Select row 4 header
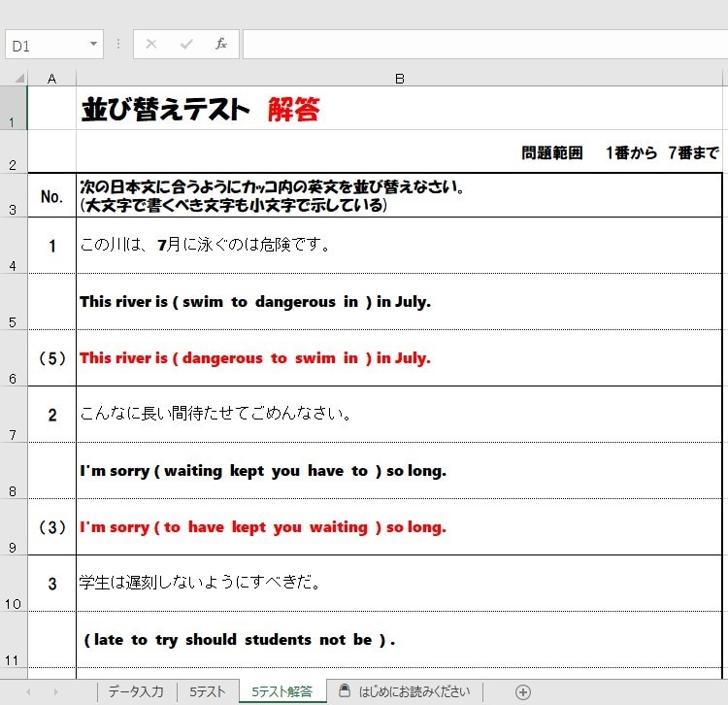Viewport: 728px width, 705px height. (x=14, y=246)
